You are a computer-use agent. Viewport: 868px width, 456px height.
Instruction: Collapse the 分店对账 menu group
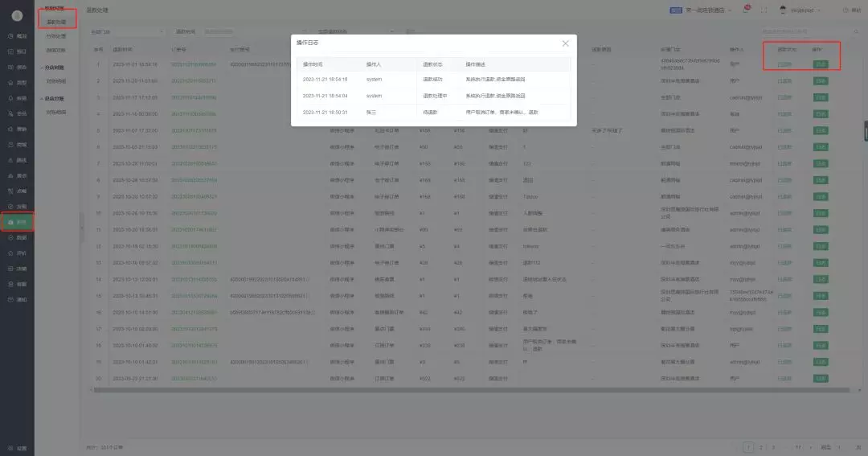53,68
